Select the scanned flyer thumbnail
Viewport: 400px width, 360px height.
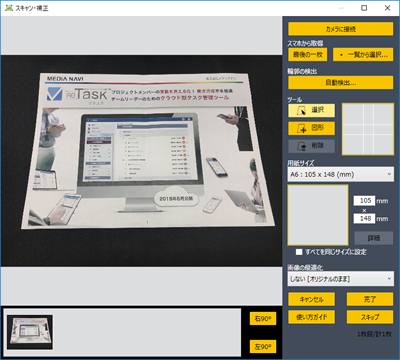(30, 332)
